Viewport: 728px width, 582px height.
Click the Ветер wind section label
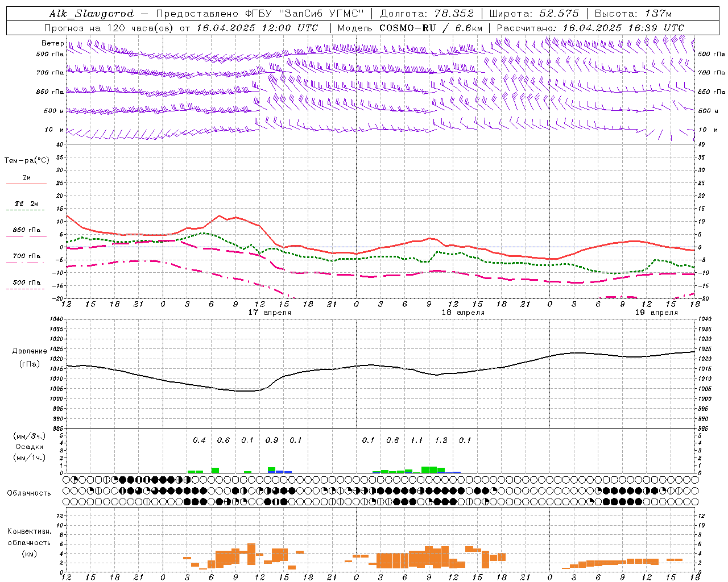[52, 43]
